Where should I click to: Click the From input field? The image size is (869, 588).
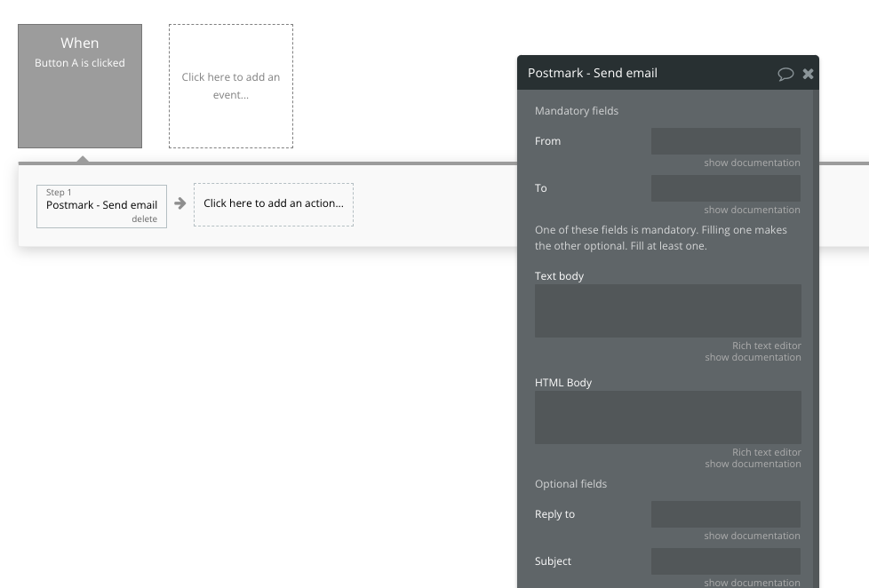coord(725,140)
